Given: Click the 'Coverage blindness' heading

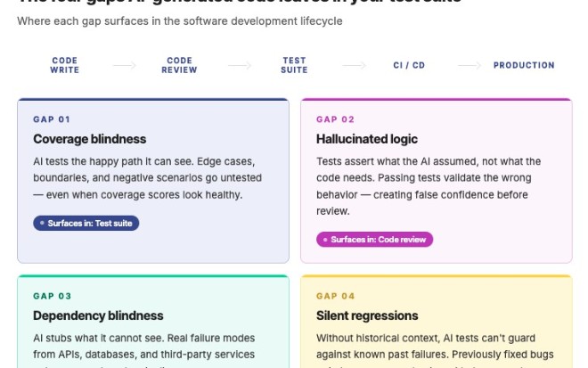Looking at the screenshot, I should pyautogui.click(x=90, y=139).
